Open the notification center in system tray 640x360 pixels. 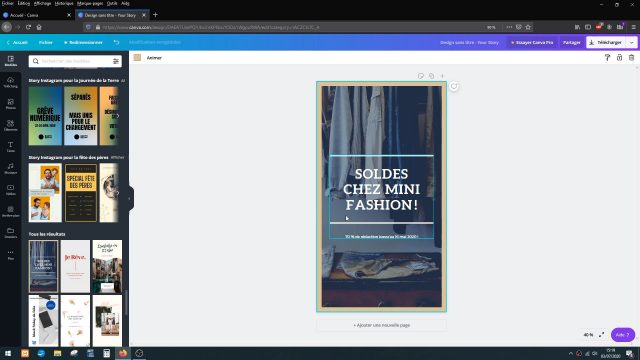pyautogui.click(x=630, y=353)
